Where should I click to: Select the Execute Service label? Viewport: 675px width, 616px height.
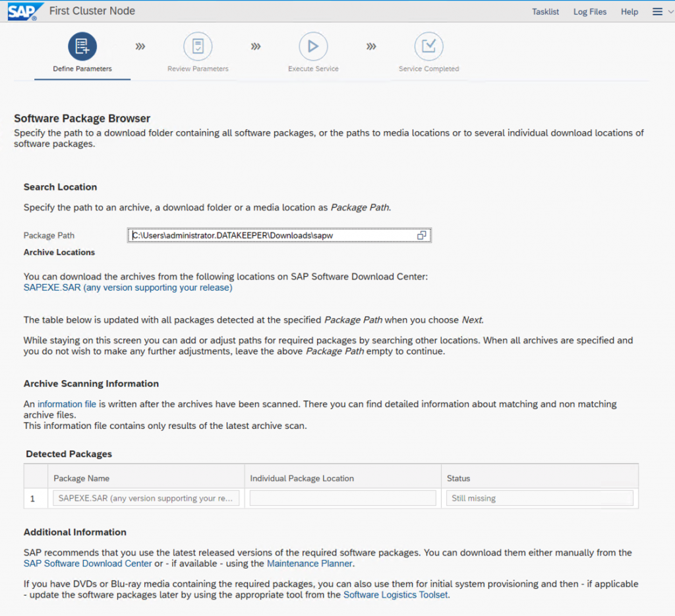point(313,69)
